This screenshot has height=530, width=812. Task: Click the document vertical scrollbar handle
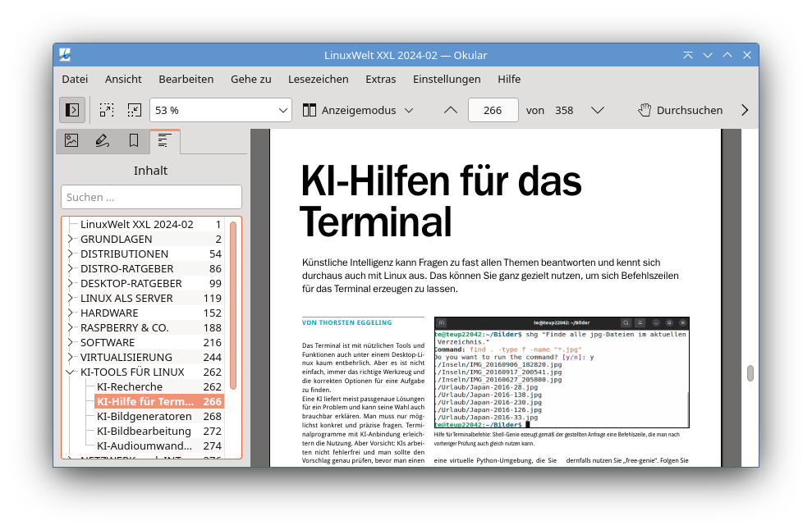pos(750,373)
